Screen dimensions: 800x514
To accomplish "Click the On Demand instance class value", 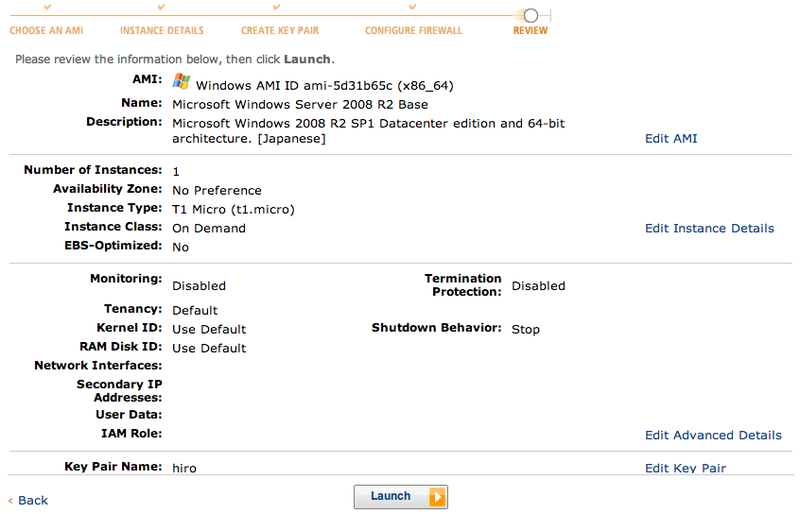I will click(209, 228).
